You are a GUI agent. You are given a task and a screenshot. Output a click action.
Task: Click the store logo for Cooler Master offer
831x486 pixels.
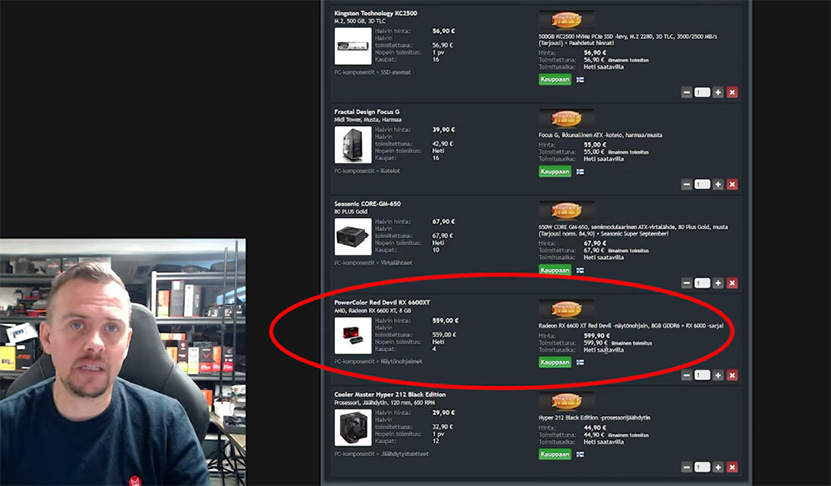click(x=567, y=401)
